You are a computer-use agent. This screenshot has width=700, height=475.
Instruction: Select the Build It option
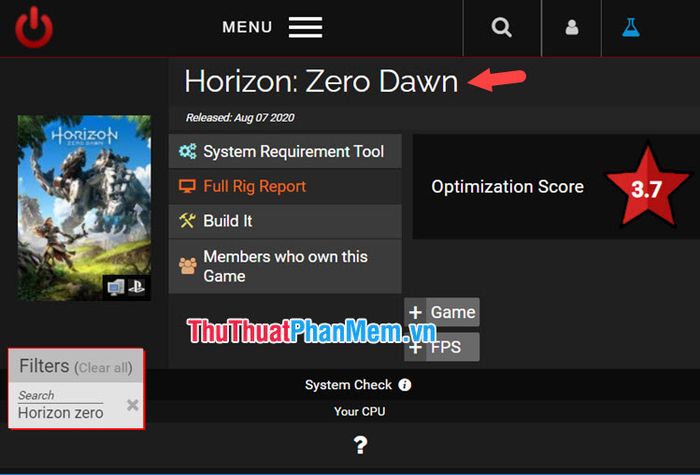285,221
